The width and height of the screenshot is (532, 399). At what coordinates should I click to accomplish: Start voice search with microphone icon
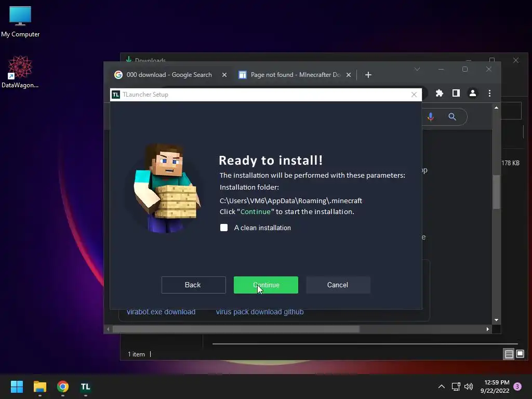(x=431, y=117)
